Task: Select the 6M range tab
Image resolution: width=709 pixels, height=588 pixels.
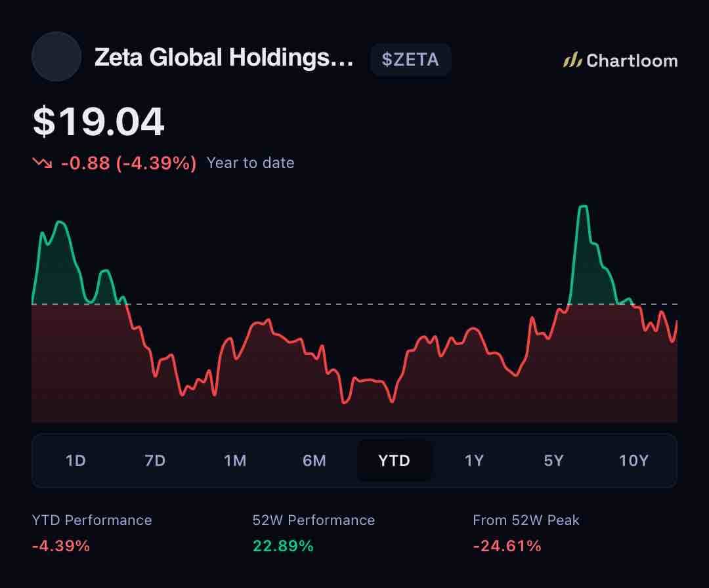Action: tap(314, 461)
